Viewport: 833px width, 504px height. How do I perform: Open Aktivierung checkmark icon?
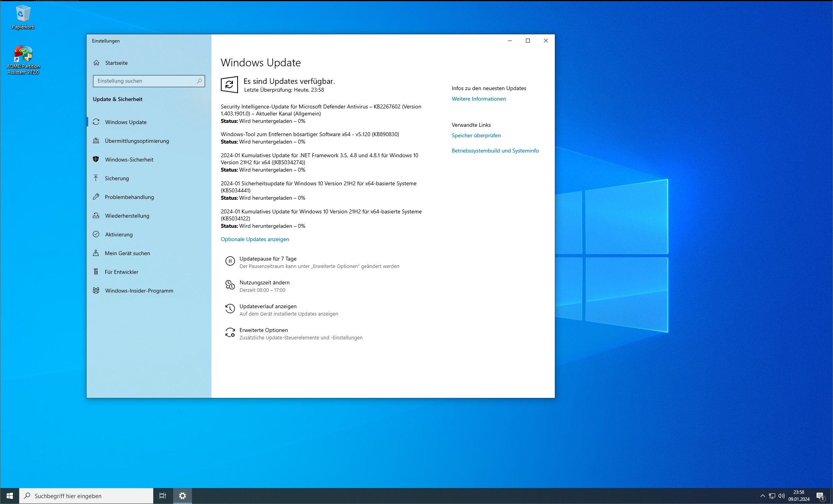96,234
